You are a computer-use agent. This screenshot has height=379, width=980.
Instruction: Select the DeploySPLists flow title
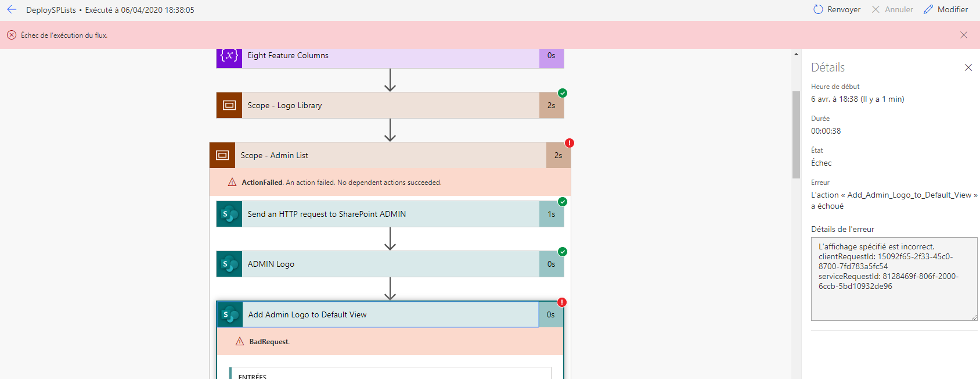click(51, 10)
